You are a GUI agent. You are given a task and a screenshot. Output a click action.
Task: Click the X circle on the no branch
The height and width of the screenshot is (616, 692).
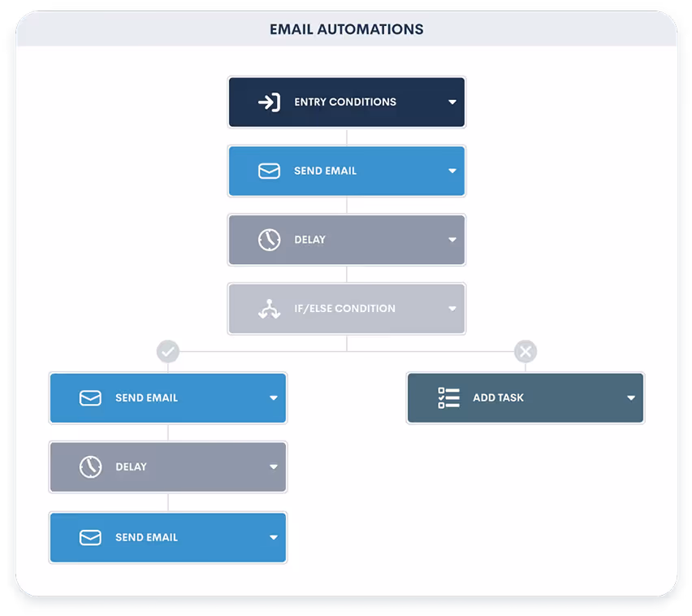pos(525,351)
